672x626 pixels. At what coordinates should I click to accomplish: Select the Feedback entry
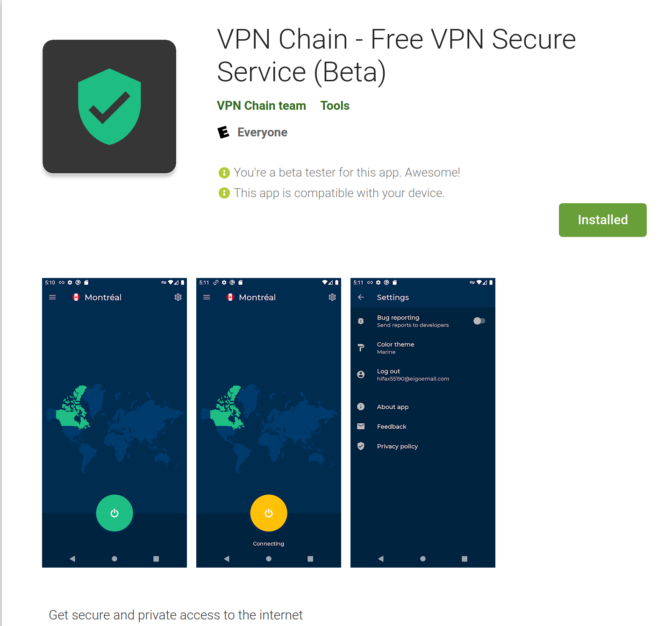423,427
